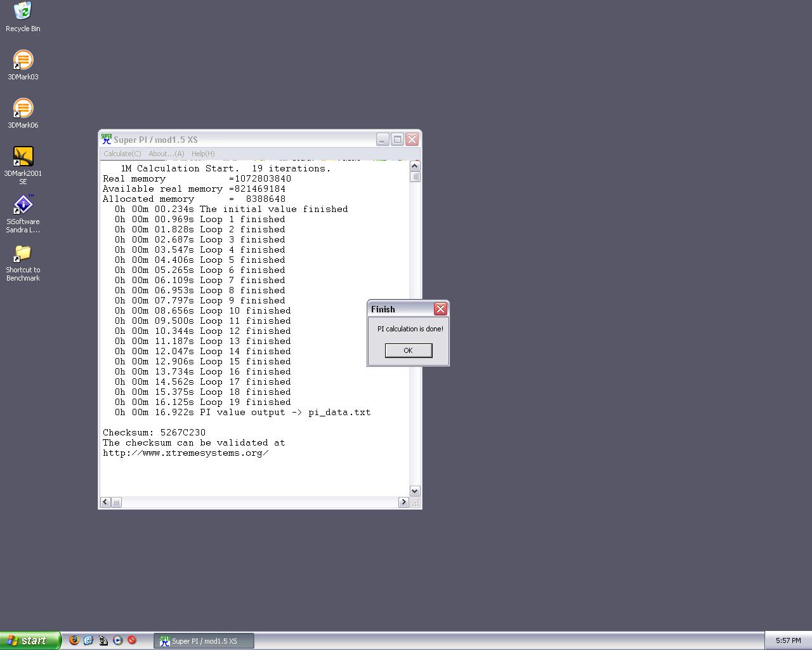The height and width of the screenshot is (650, 812).
Task: Click the 'PI value output -> pi_data.txt' line
Action: 243,412
